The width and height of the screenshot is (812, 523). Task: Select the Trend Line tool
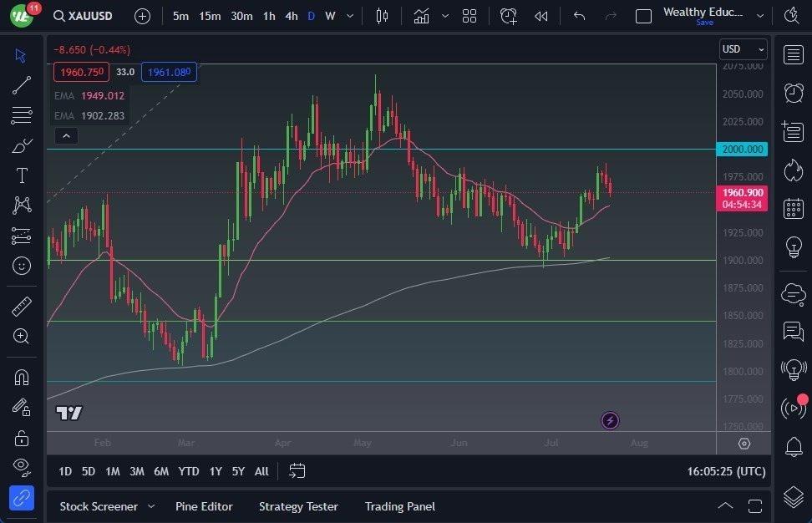22,85
